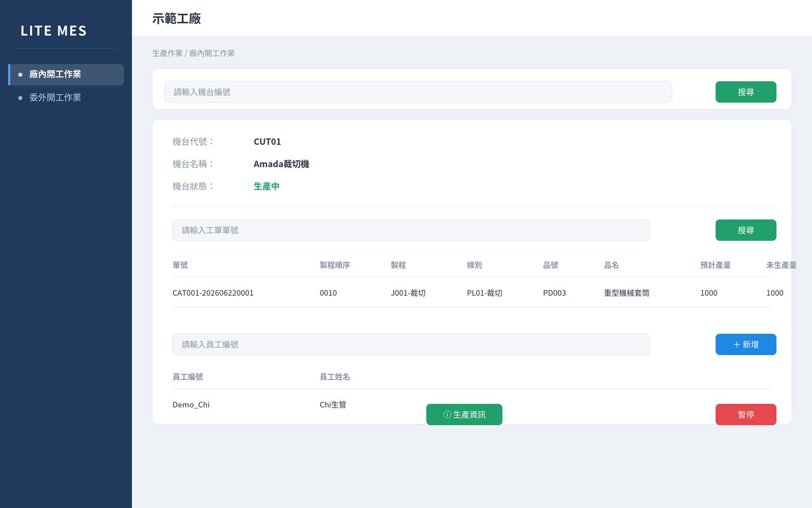The image size is (812, 508).
Task: Click the PD003 product number cell
Action: pos(554,293)
